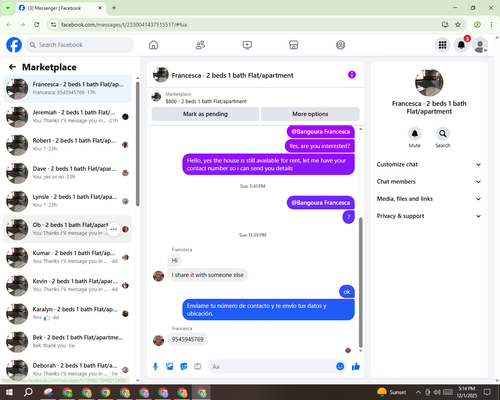Viewport: 500px width, 400px height.
Task: Click the $800 listing title link
Action: pyautogui.click(x=206, y=101)
